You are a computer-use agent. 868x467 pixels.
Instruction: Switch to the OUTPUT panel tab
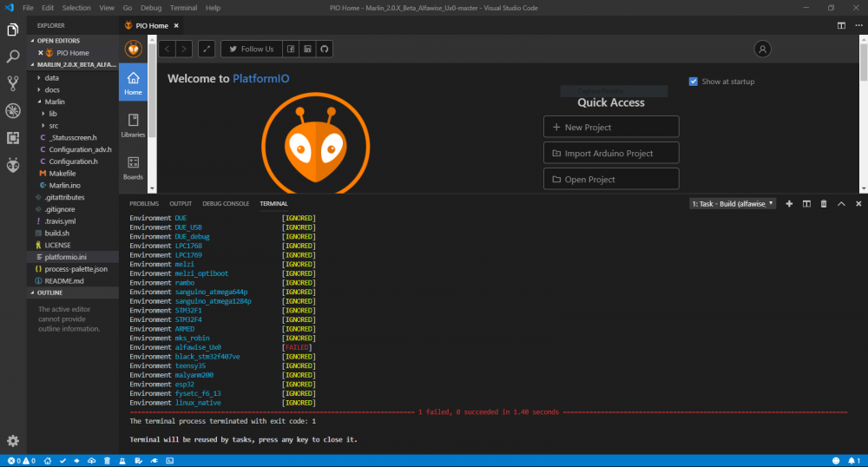click(181, 204)
